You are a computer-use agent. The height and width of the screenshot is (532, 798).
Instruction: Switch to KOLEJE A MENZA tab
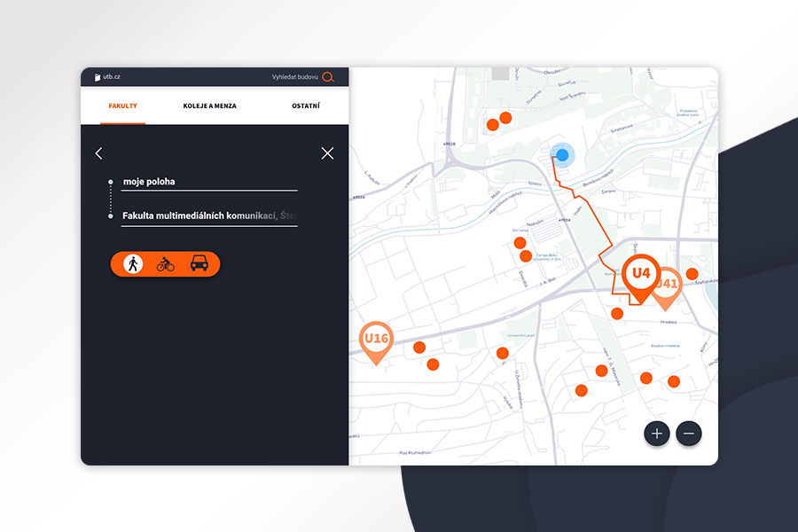[x=209, y=106]
